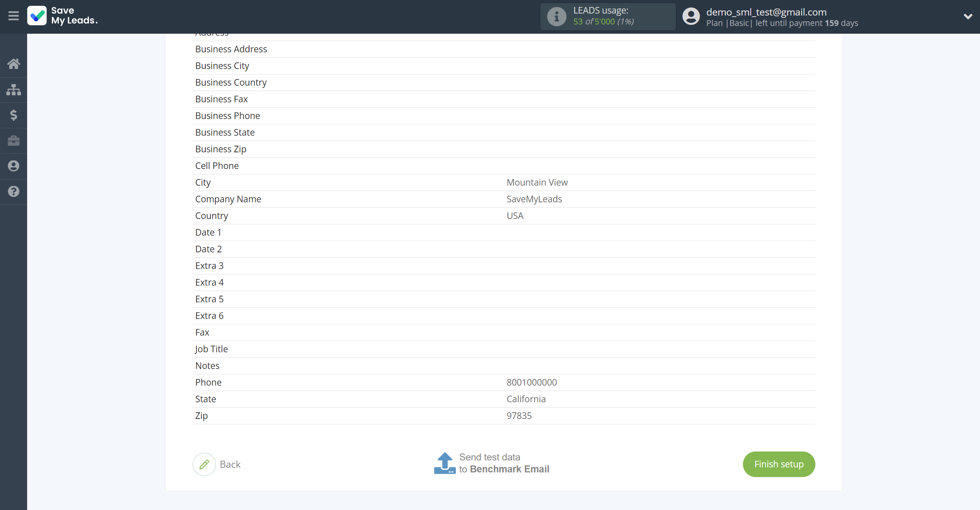Click the 8001000000 phone value
This screenshot has width=980, height=510.
[531, 382]
